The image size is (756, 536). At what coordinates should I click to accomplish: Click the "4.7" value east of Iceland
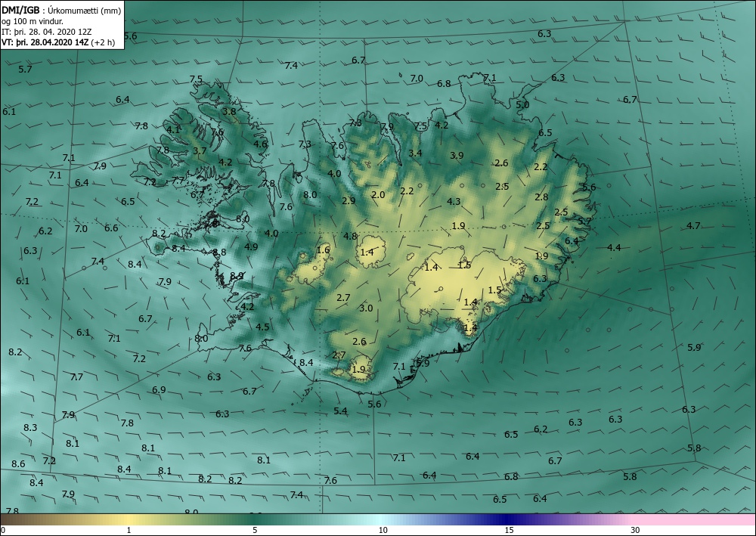693,225
